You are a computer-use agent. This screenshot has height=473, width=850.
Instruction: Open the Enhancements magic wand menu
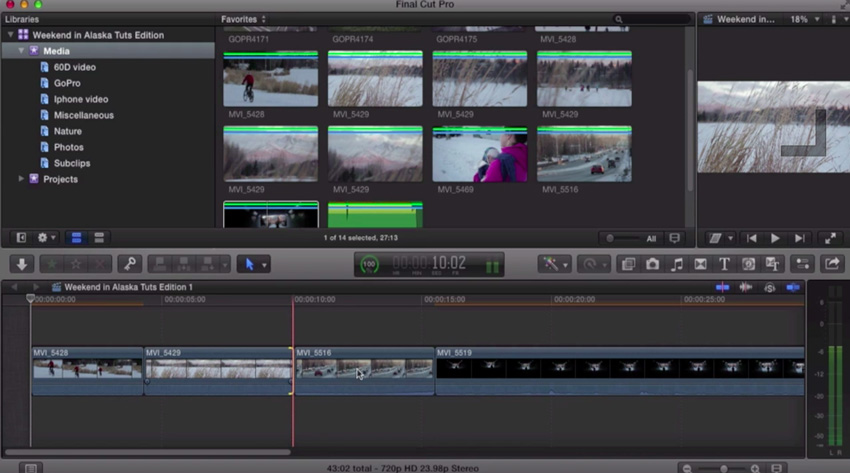pos(555,264)
